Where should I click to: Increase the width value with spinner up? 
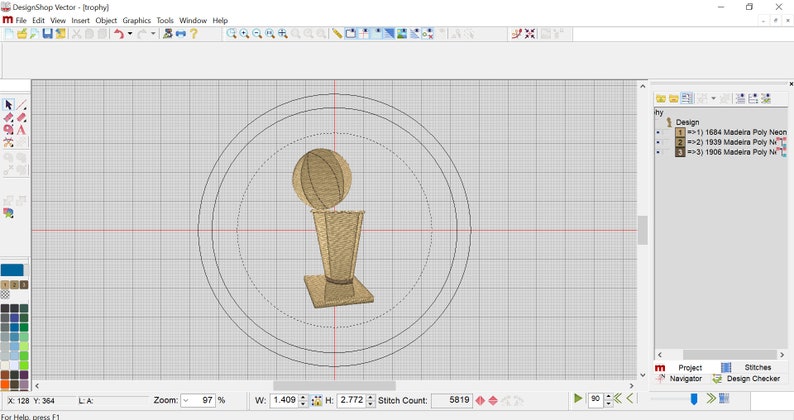click(x=303, y=398)
